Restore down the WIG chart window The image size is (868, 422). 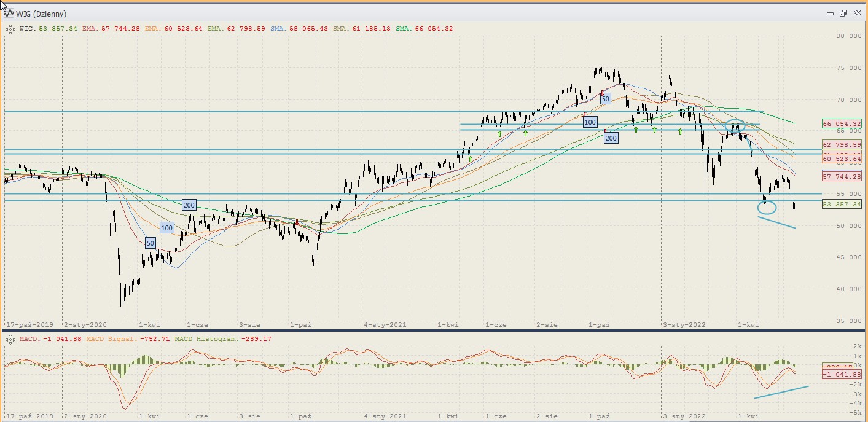(x=843, y=13)
